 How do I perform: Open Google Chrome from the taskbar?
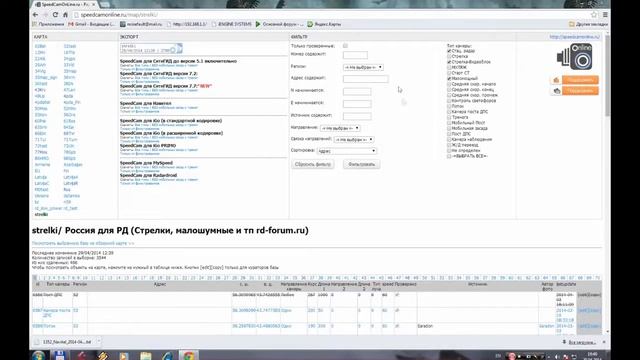pyautogui.click(x=189, y=356)
